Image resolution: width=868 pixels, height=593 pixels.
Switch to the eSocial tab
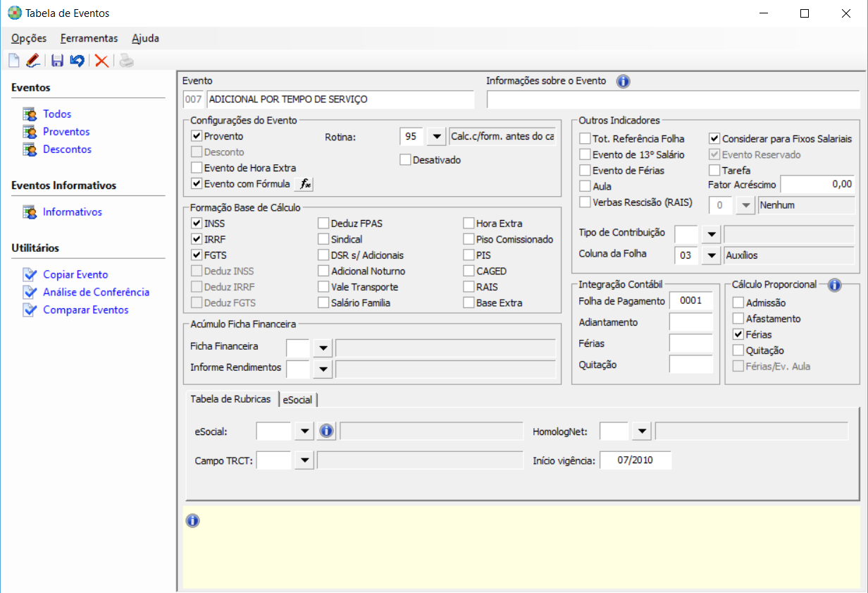(x=297, y=400)
